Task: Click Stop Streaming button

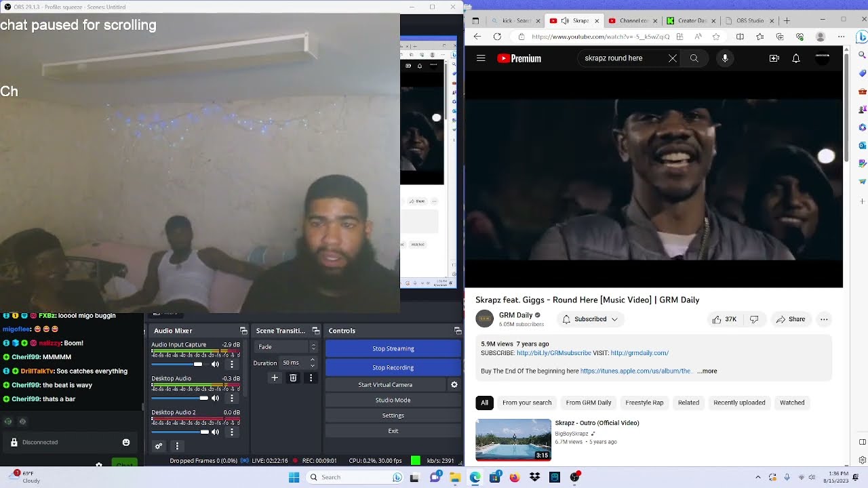Action: [x=393, y=348]
